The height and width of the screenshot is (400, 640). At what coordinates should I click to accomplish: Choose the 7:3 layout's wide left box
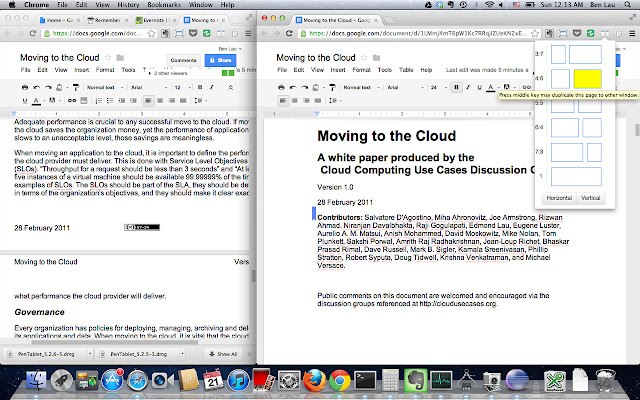point(567,152)
